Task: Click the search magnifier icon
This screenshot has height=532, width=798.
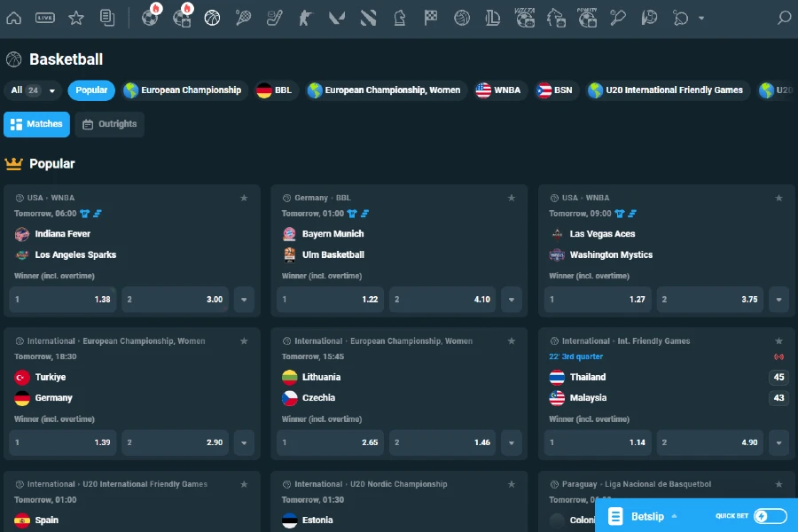Action: 782,16
